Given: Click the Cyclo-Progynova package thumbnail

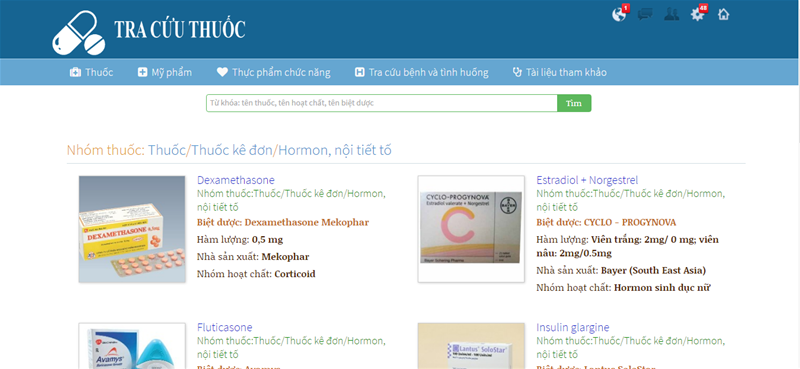Looking at the screenshot, I should point(471,229).
